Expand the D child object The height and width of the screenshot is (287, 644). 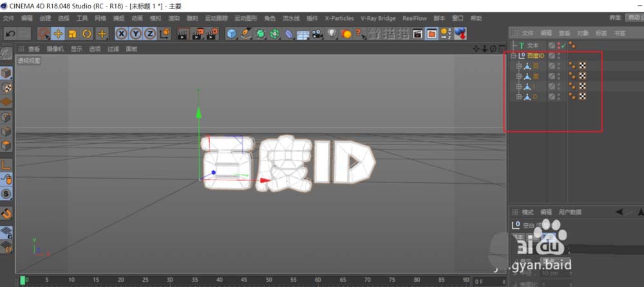pos(518,97)
